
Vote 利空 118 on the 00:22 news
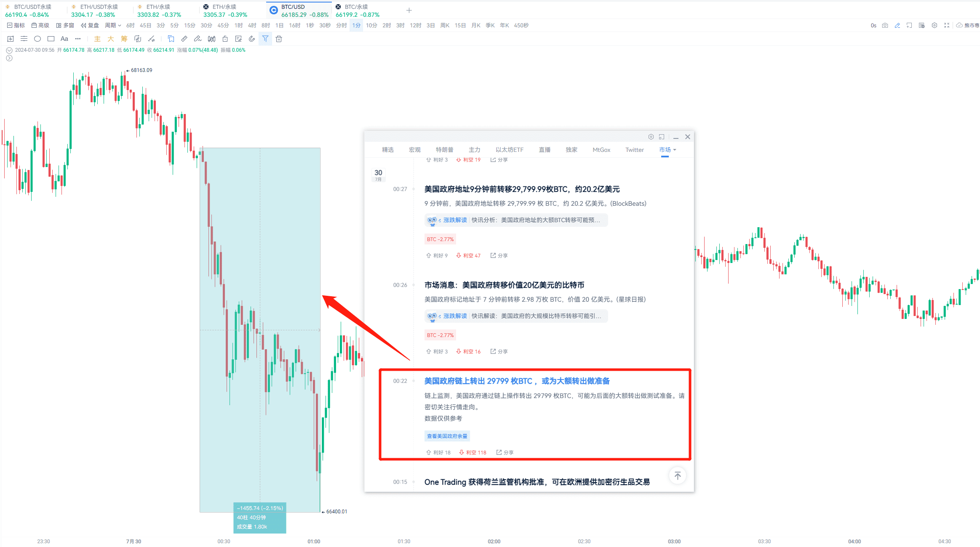point(473,453)
